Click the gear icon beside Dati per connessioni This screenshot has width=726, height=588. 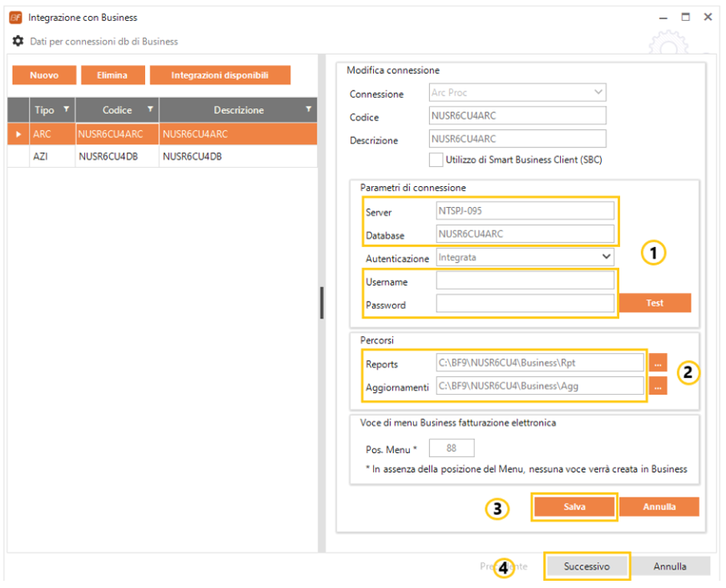[x=18, y=41]
